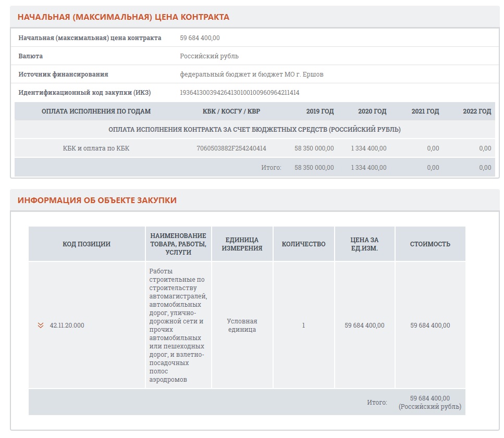Select the 'Информация об объекте закупки' section heading

tap(97, 201)
